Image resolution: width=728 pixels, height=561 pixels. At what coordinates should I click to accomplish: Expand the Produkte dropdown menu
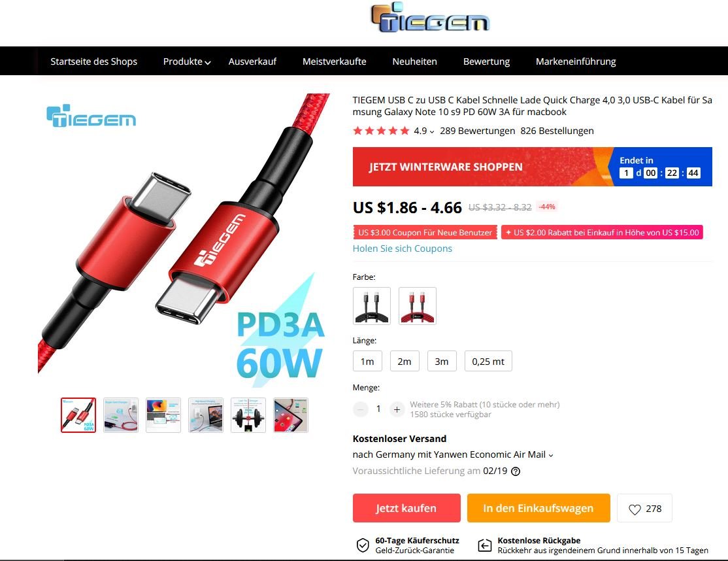(x=187, y=61)
